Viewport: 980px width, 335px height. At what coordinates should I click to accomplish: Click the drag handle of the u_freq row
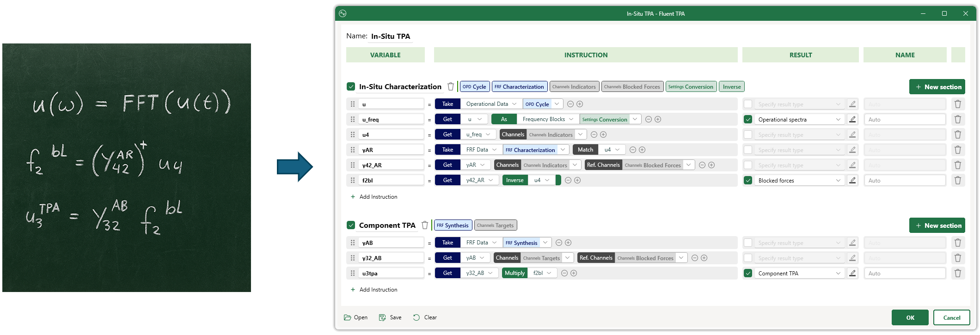point(353,119)
